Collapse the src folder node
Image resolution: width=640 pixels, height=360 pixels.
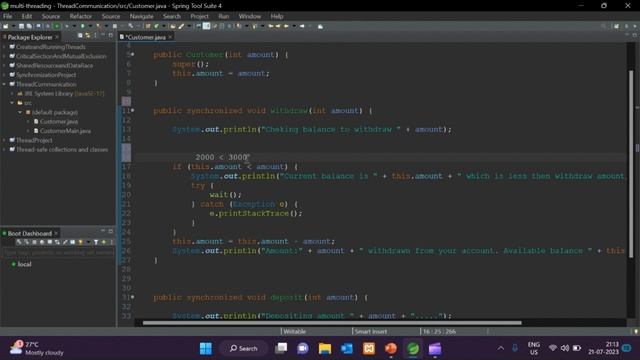tap(12, 103)
